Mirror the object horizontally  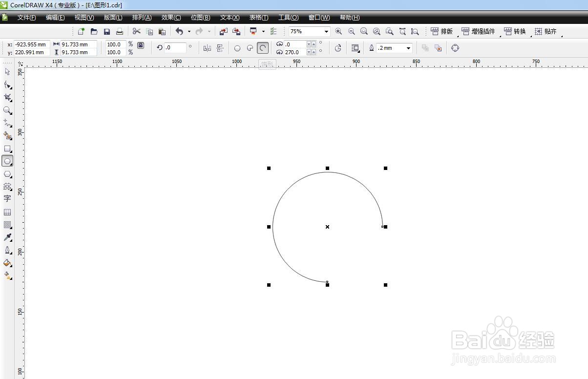tap(207, 48)
